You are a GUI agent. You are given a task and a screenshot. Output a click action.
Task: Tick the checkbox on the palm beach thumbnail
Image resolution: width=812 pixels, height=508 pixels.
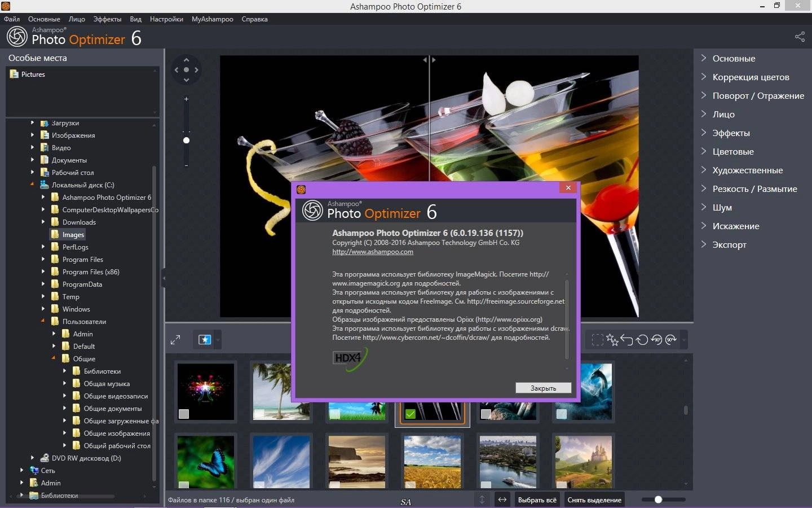tap(259, 414)
